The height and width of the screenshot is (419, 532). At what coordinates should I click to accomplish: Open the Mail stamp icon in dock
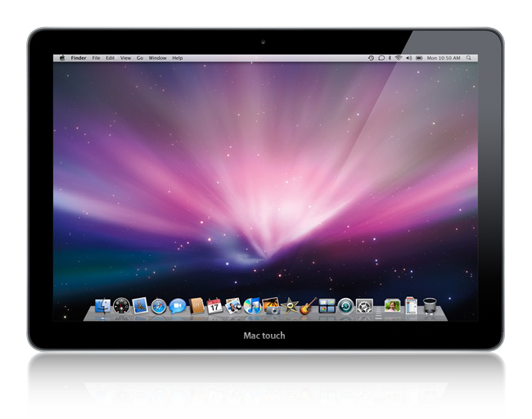coord(140,306)
